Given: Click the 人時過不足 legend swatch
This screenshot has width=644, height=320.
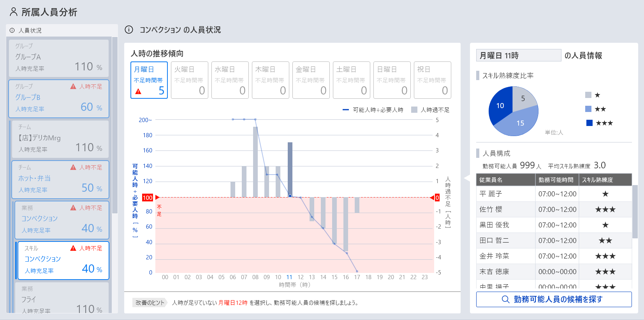Looking at the screenshot, I should tap(414, 110).
